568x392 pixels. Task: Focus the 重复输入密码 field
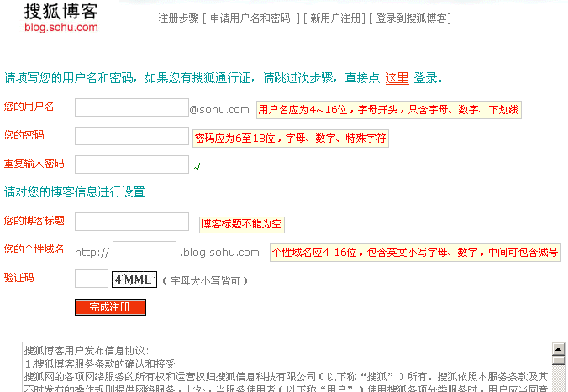point(132,165)
